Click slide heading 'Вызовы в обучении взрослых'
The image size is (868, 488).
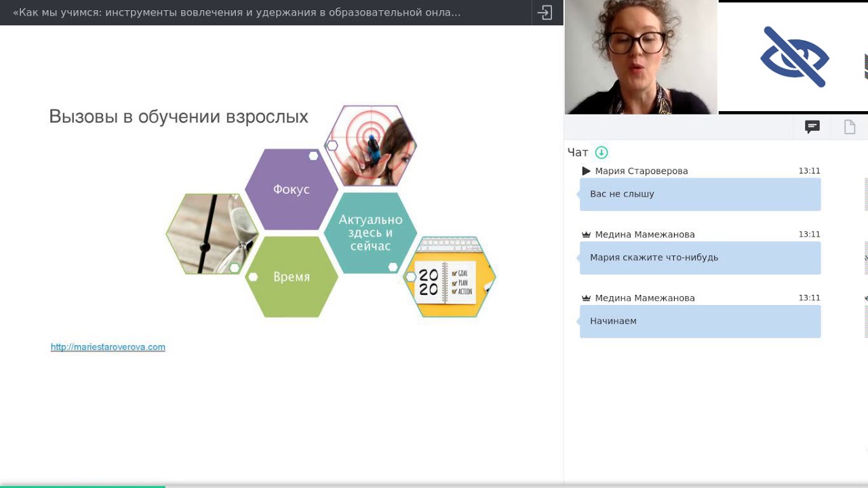(x=178, y=117)
